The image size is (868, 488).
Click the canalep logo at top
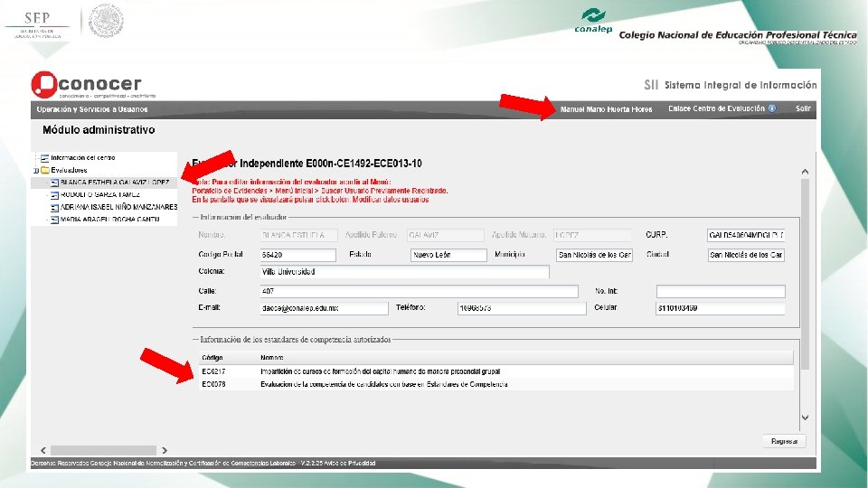(x=593, y=21)
